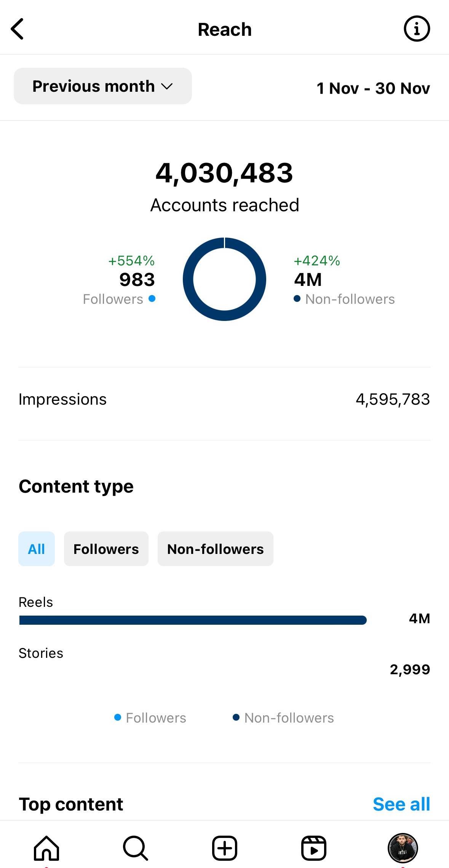Open the info icon for Reach
The height and width of the screenshot is (868, 449).
pos(417,29)
